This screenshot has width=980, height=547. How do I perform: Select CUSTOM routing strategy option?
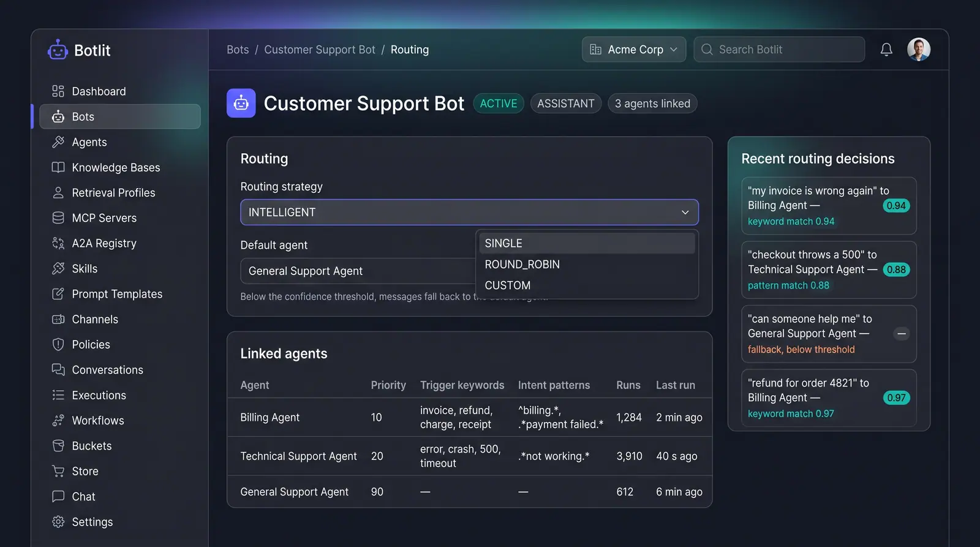pyautogui.click(x=587, y=285)
